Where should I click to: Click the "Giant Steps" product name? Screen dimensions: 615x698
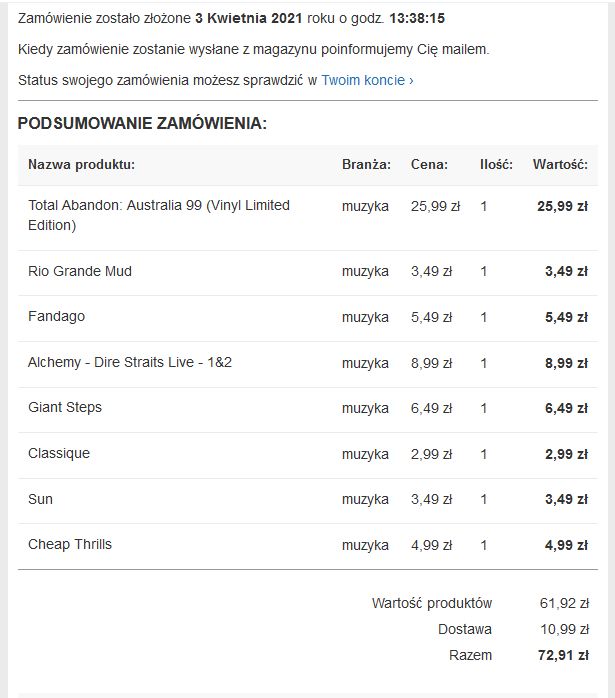65,407
